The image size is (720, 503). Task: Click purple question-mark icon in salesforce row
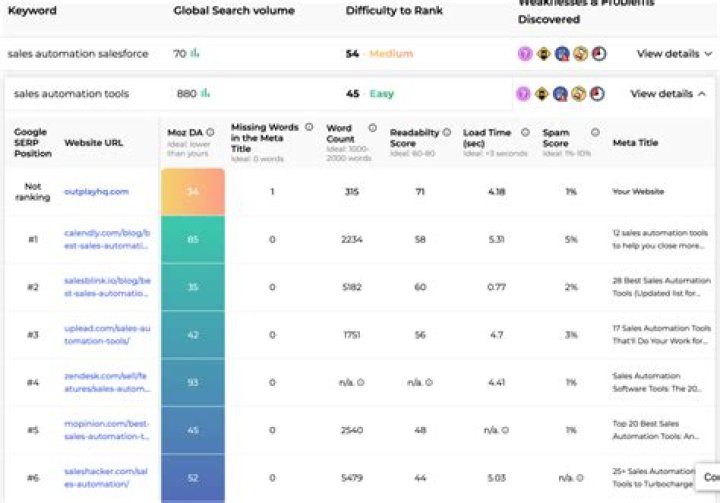tap(525, 54)
